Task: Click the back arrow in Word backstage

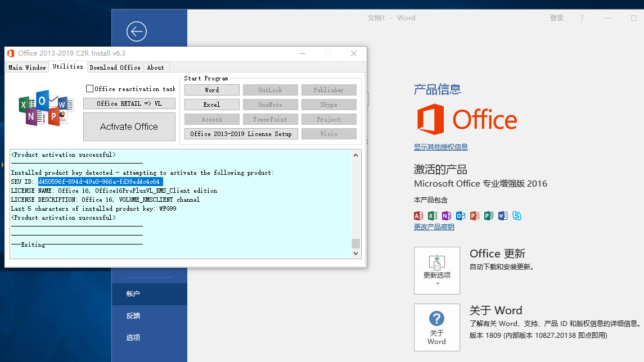Action: click(x=136, y=31)
